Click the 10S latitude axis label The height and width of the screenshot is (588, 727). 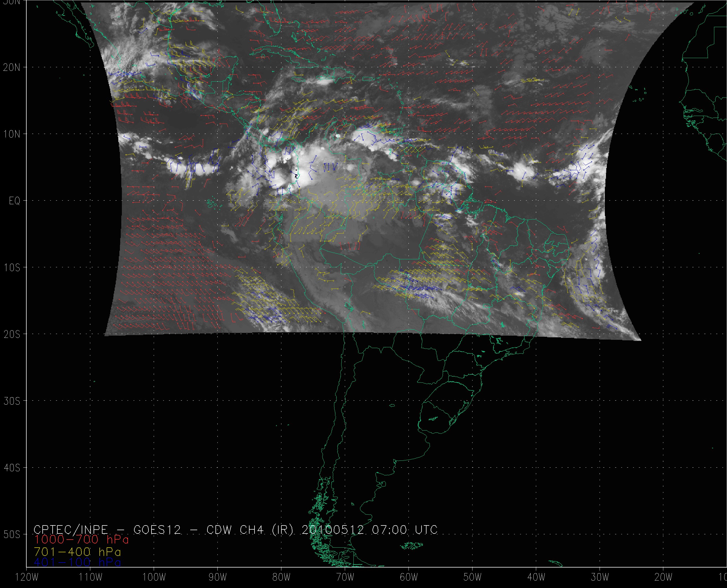12,268
